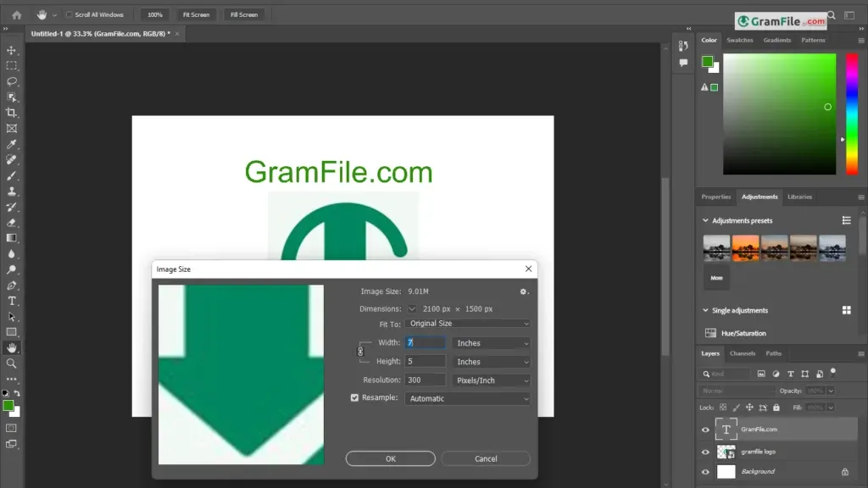
Task: Toggle the lock all layers icon
Action: click(x=776, y=408)
